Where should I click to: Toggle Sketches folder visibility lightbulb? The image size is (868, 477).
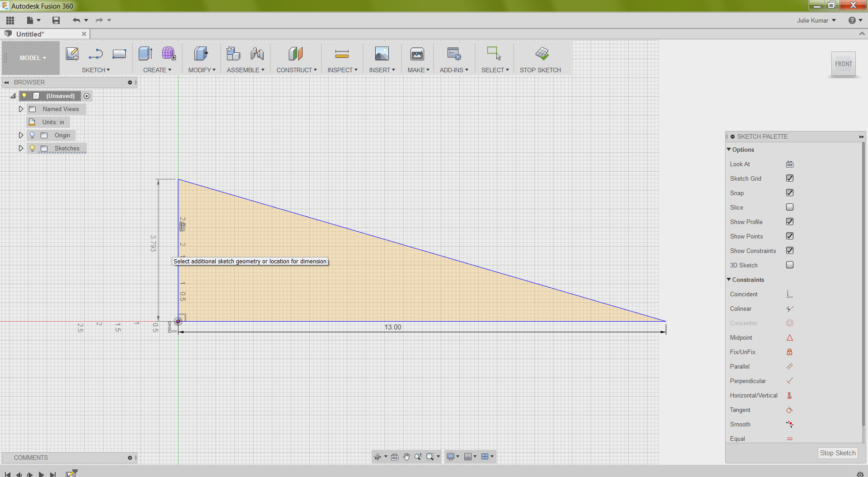click(x=32, y=148)
